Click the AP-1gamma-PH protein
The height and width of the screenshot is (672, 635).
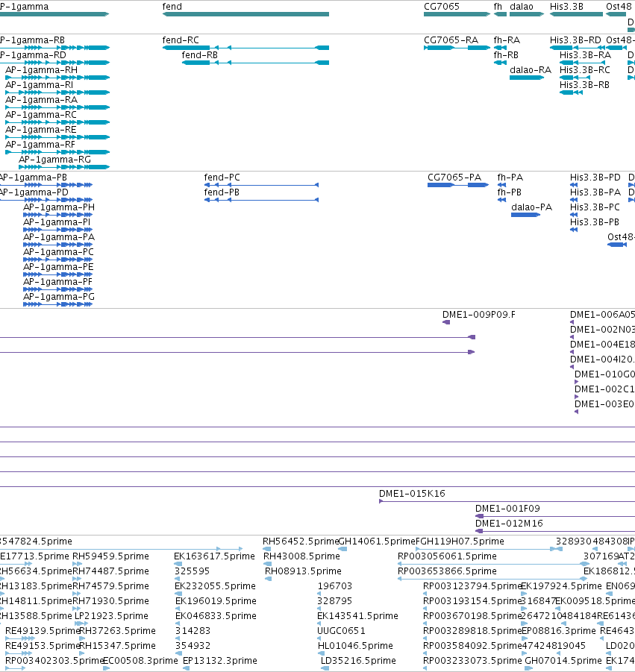(58, 215)
